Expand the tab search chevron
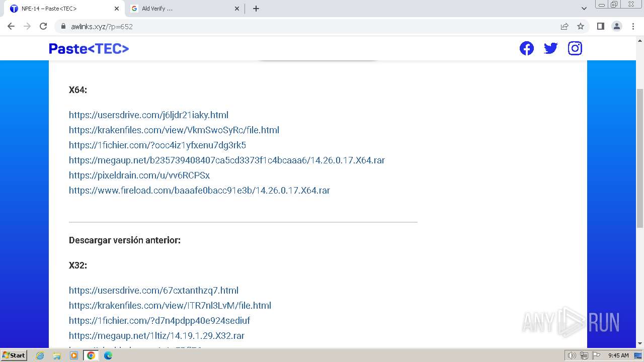 [x=584, y=9]
